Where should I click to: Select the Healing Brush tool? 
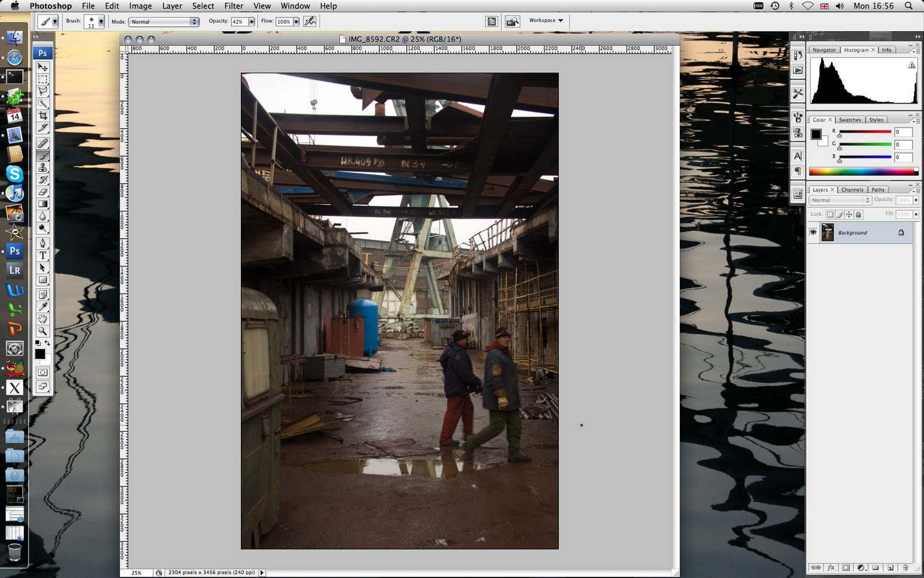pos(43,143)
